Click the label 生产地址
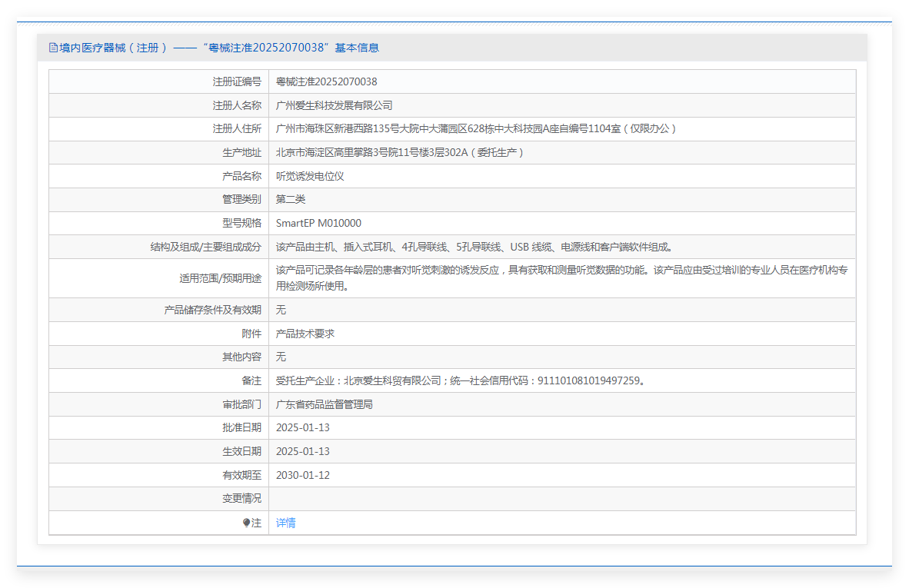 (x=242, y=152)
